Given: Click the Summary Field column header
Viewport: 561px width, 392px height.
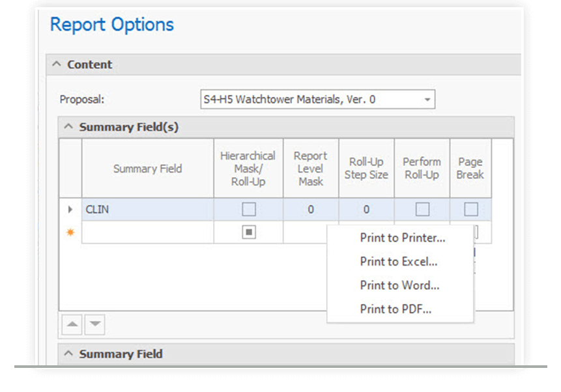Looking at the screenshot, I should tap(147, 167).
